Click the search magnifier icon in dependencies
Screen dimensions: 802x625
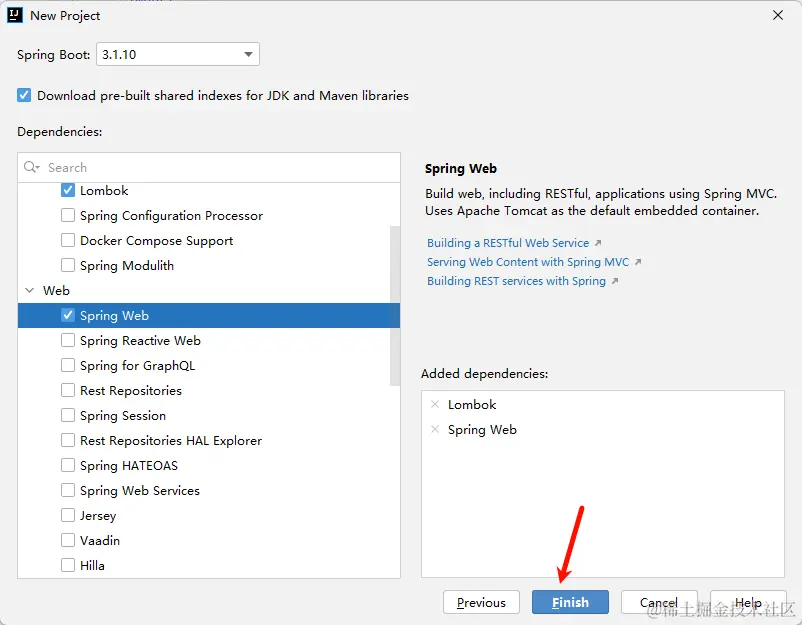point(31,167)
